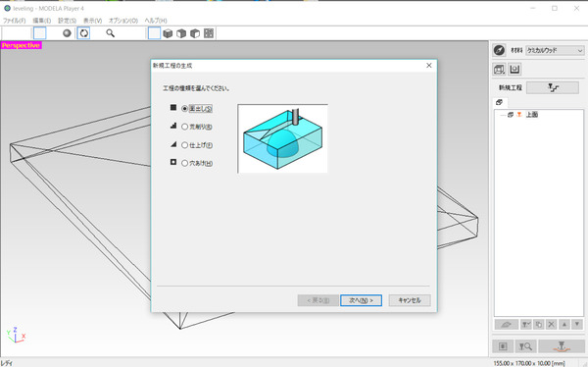Click the cyan block process preview image
The width and height of the screenshot is (588, 367).
[283, 138]
